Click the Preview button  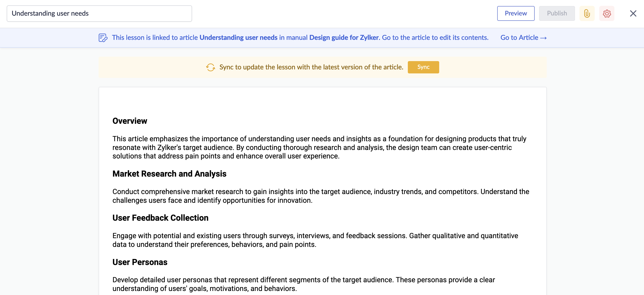pos(516,13)
